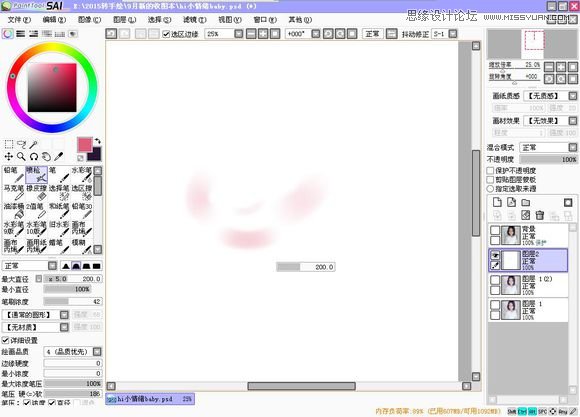The width and height of the screenshot is (580, 417).
Task: Open the 图层 Layer menu
Action: tap(124, 20)
